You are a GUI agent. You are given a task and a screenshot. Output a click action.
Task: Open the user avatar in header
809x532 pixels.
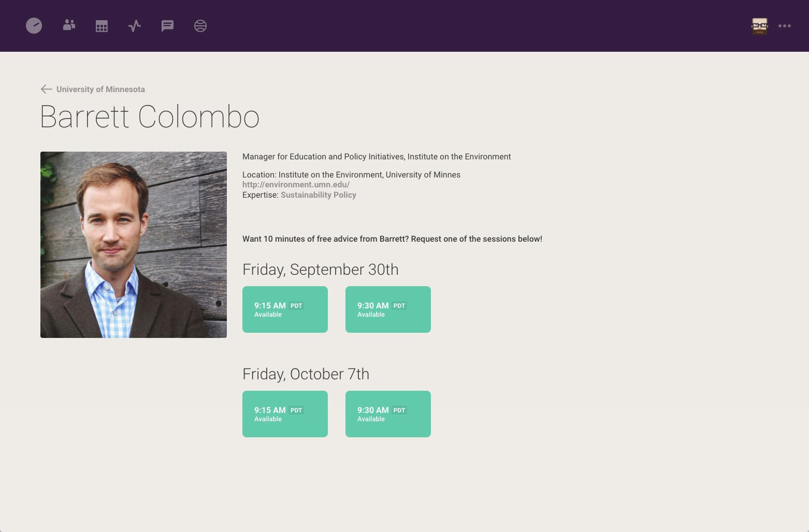coord(760,26)
